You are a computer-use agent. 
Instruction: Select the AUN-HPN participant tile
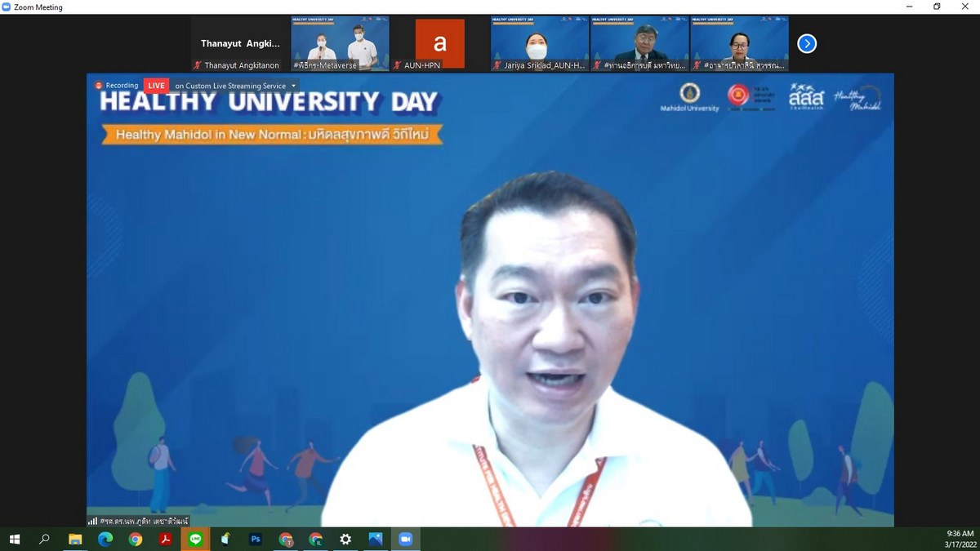[x=439, y=44]
